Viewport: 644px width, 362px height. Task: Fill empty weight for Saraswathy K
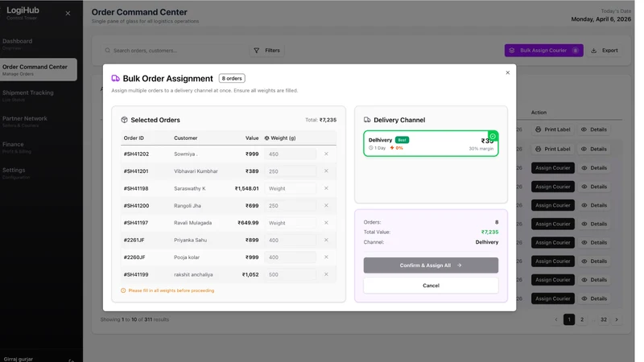[x=290, y=189]
